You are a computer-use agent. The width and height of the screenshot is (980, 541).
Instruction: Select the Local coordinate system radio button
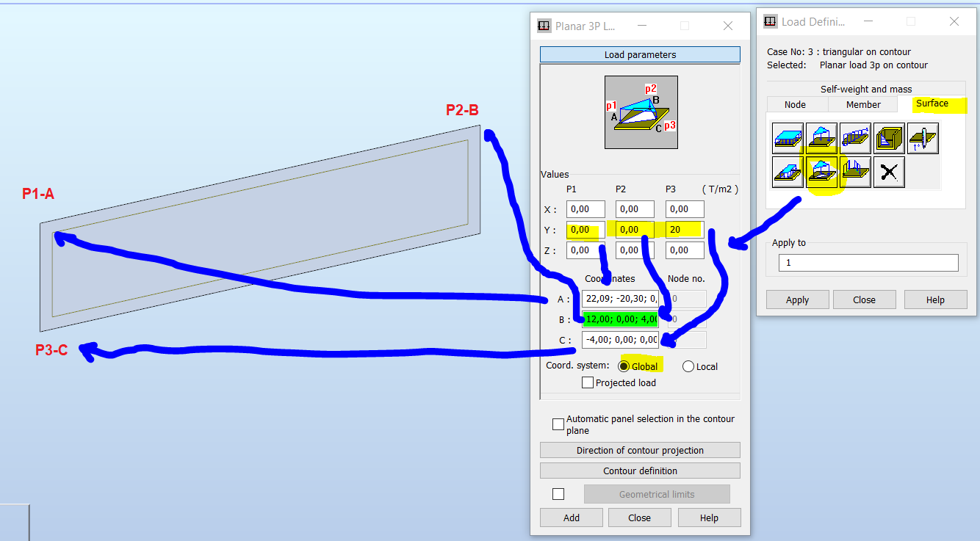pyautogui.click(x=688, y=366)
